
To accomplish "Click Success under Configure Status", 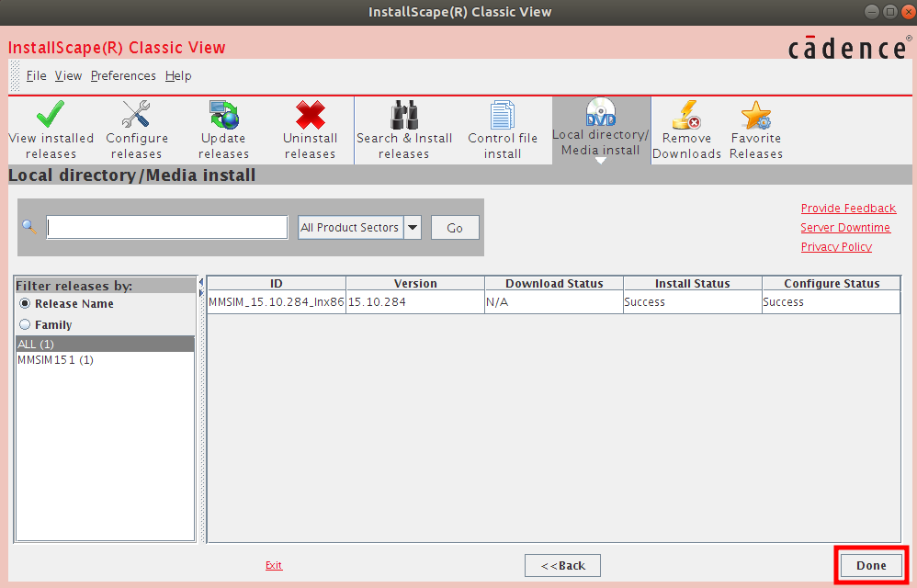I will pos(831,302).
